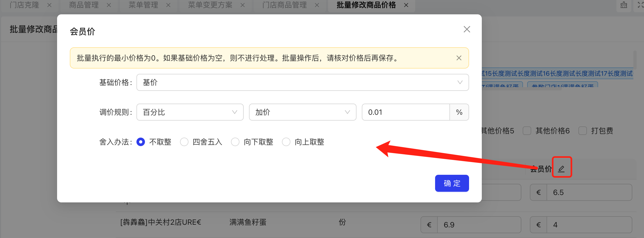Screen dimensions: 644x238
Task: Check the 打包费 checkbox
Action: [x=583, y=131]
